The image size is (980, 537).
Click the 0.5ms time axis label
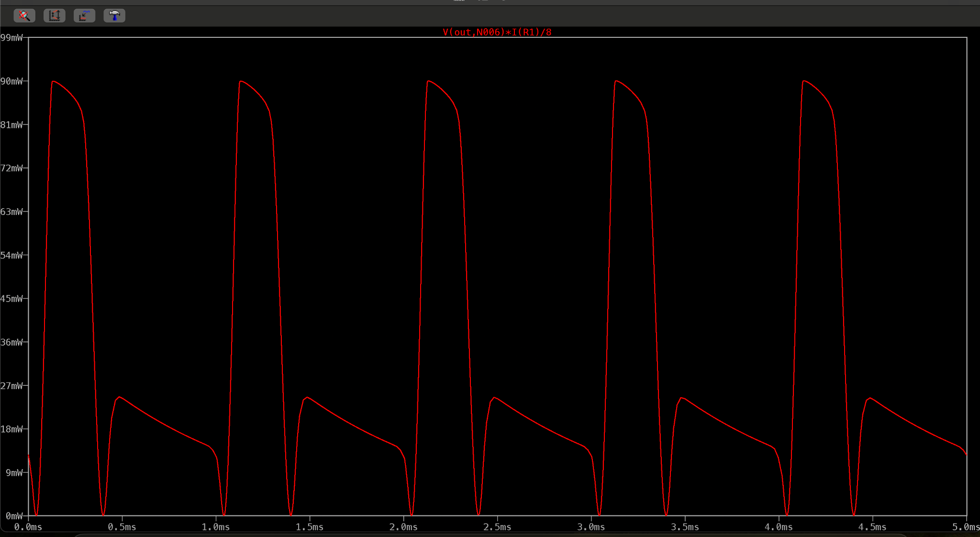pyautogui.click(x=122, y=527)
